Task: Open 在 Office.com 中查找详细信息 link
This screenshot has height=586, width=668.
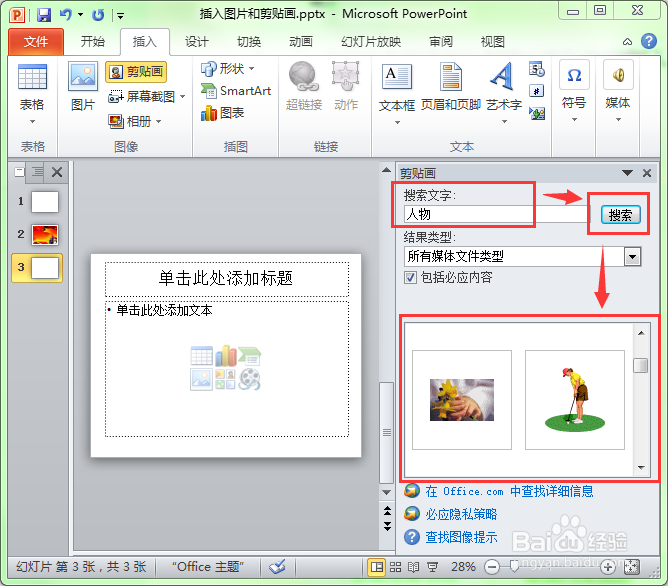Action: (x=509, y=491)
